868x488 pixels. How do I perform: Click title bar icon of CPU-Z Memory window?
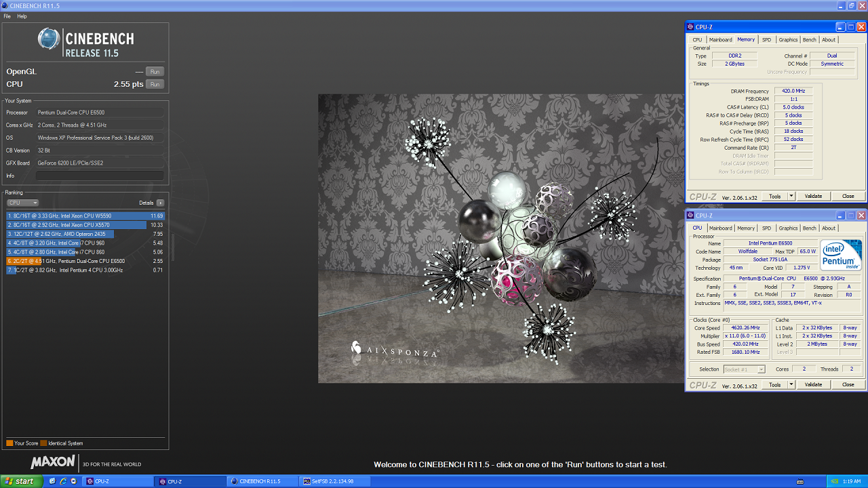[x=691, y=27]
